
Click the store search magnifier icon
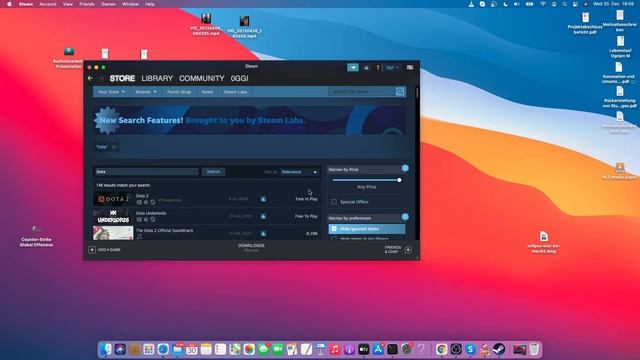point(400,91)
